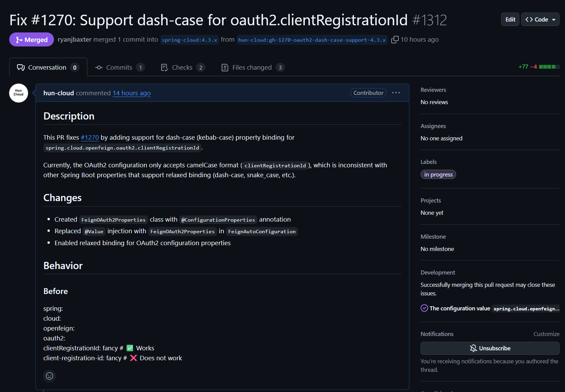This screenshot has width=565, height=392.
Task: Click the Changes heading
Action: [x=62, y=198]
